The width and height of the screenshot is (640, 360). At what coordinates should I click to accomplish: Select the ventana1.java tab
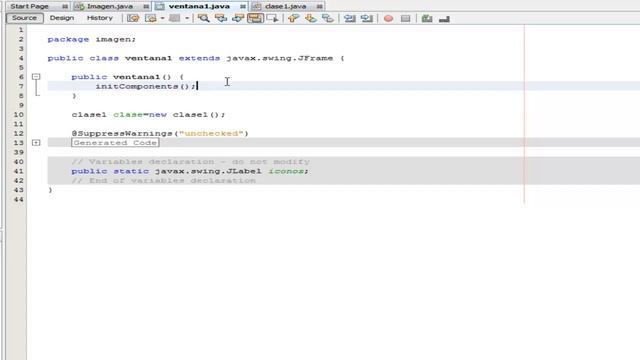199,6
